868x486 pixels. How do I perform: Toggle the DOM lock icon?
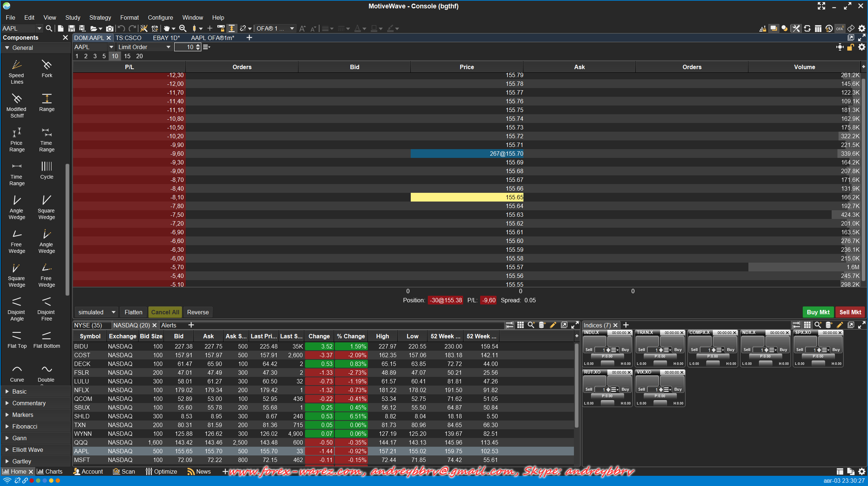(x=851, y=47)
